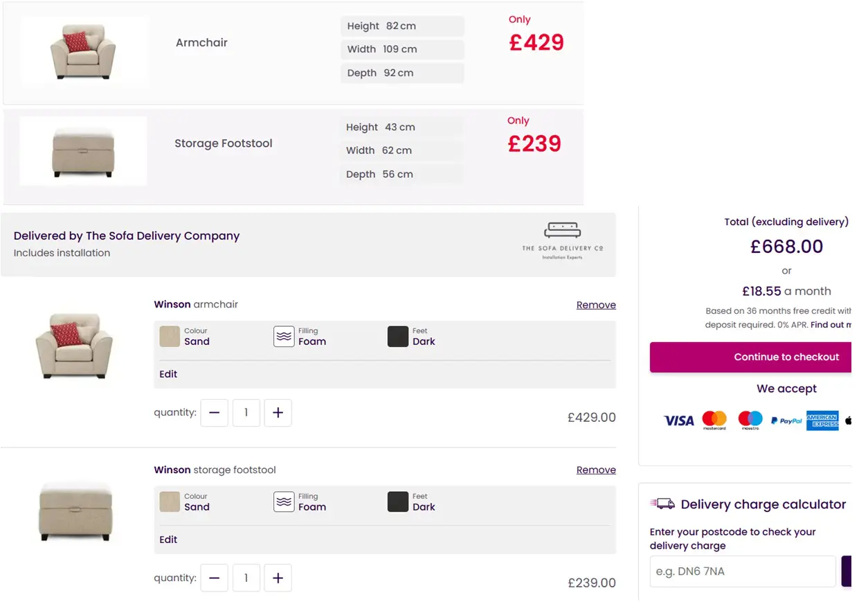
Task: Increase Winson armchair quantity
Action: [278, 413]
